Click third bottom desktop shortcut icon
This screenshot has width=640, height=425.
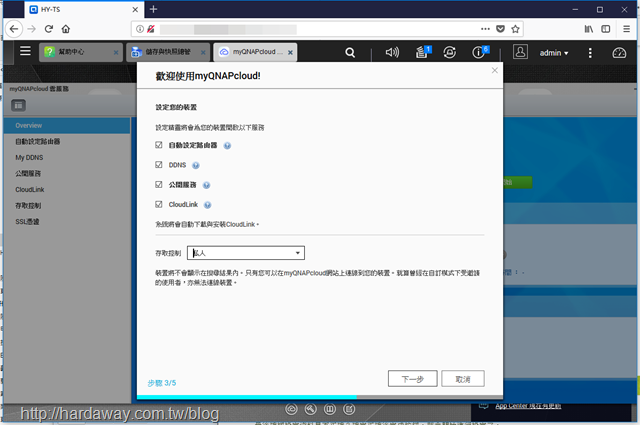pyautogui.click(x=330, y=409)
